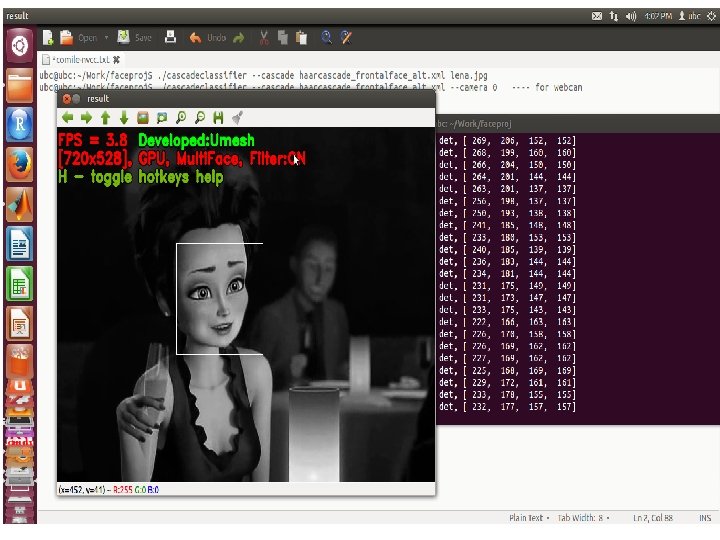The image size is (720, 540).
Task: Open the Plain Text language dropdown
Action: pyautogui.click(x=529, y=518)
